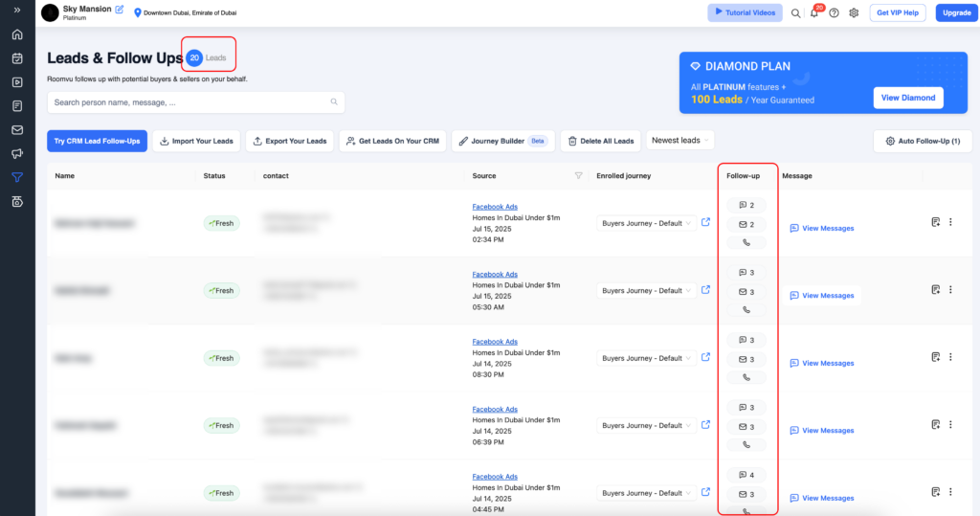Open the Newest leads sort dropdown

[680, 141]
